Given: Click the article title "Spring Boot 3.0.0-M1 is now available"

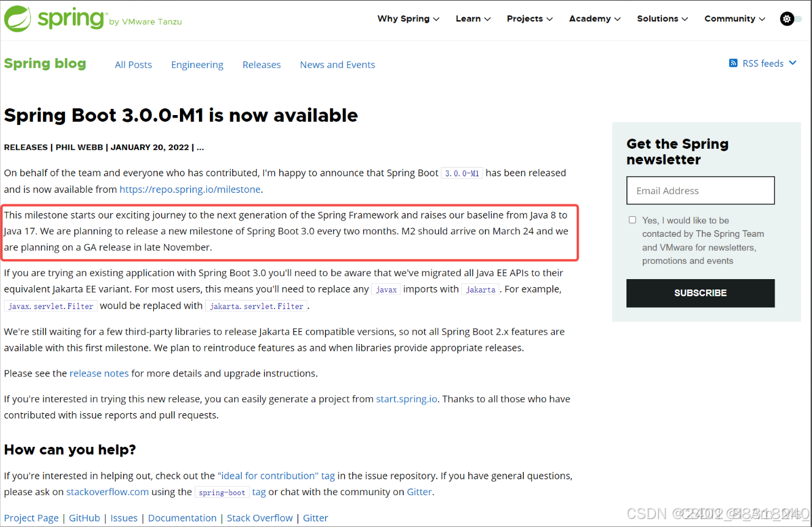Looking at the screenshot, I should pyautogui.click(x=181, y=115).
